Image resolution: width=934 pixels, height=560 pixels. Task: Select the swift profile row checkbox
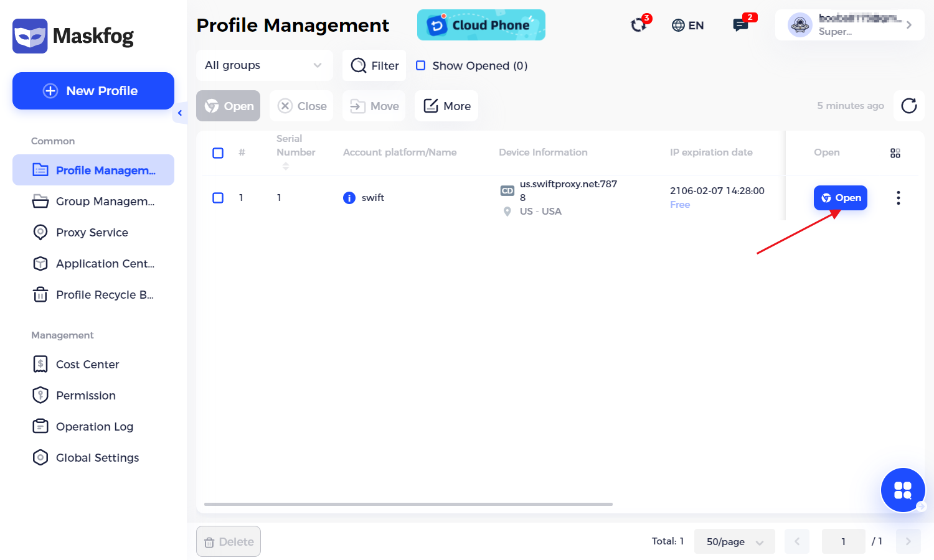point(218,198)
